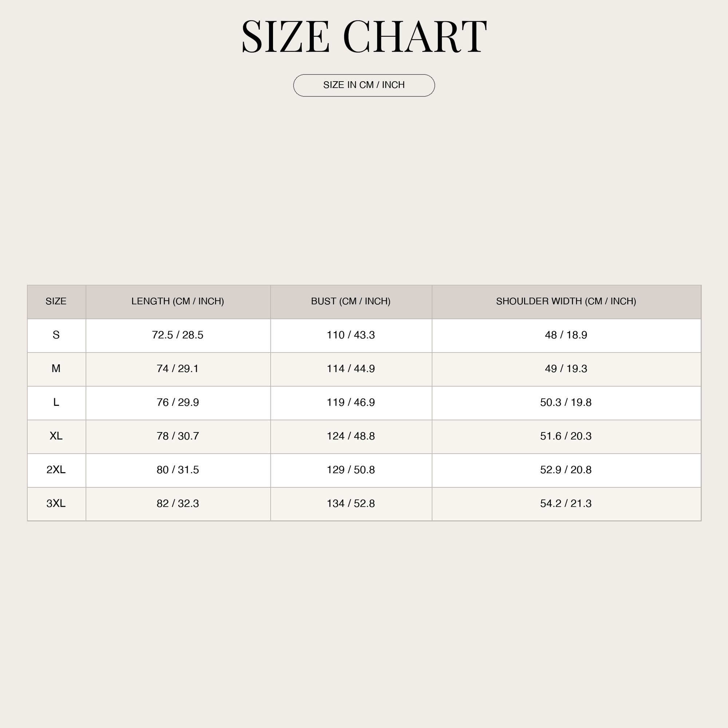The width and height of the screenshot is (728, 728).
Task: Select the LENGTH (CM / INCH) header
Action: click(x=178, y=301)
